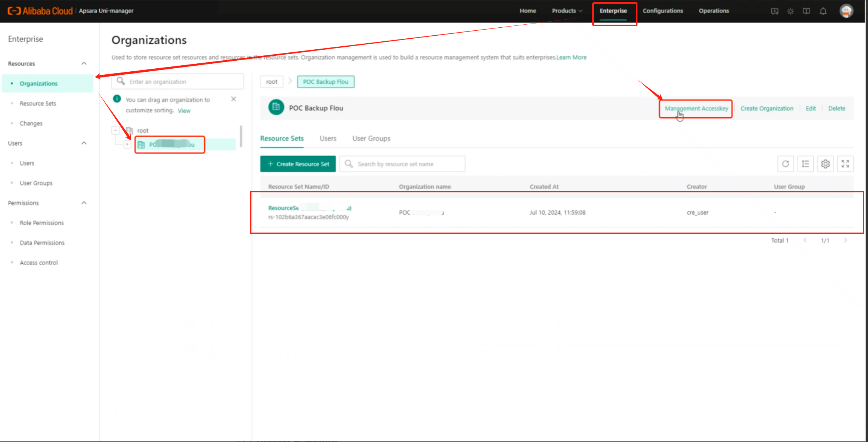Click the Alibaba Cloud logo
Screen dimensions: 868x442
point(40,11)
